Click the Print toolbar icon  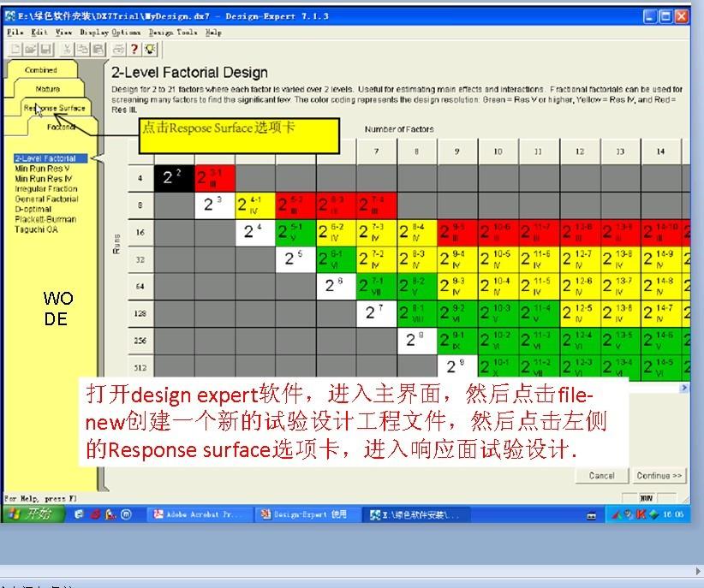click(x=118, y=49)
